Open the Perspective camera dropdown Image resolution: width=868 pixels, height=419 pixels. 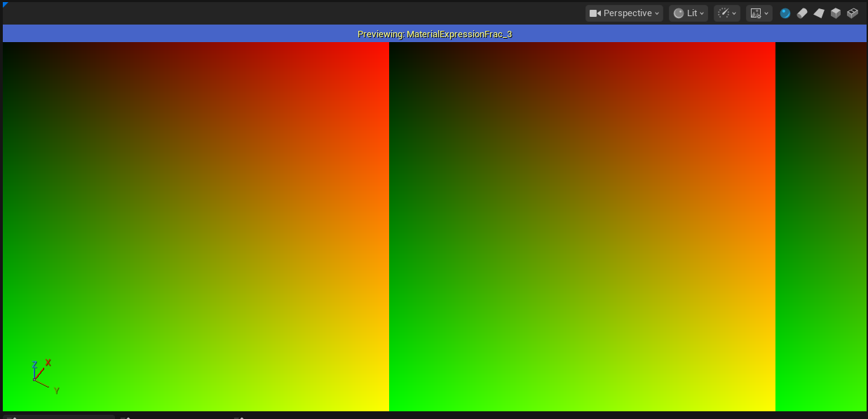pos(624,13)
